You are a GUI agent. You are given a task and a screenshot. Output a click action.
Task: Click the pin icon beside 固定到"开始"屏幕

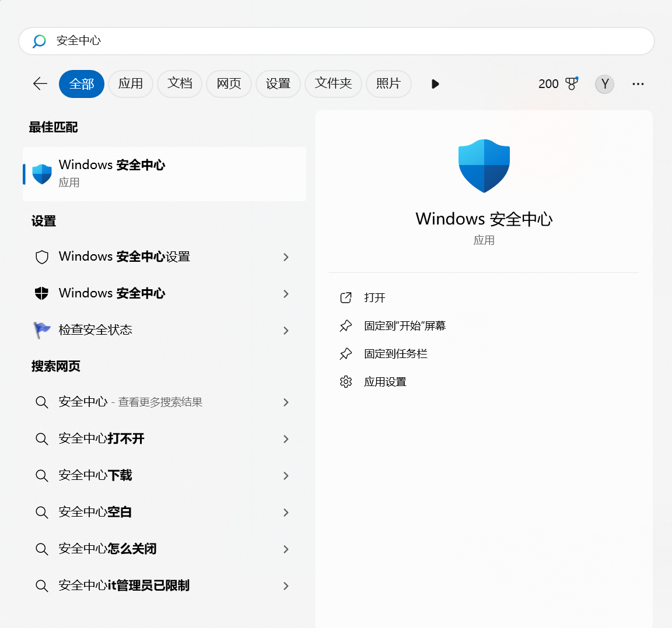tap(346, 326)
